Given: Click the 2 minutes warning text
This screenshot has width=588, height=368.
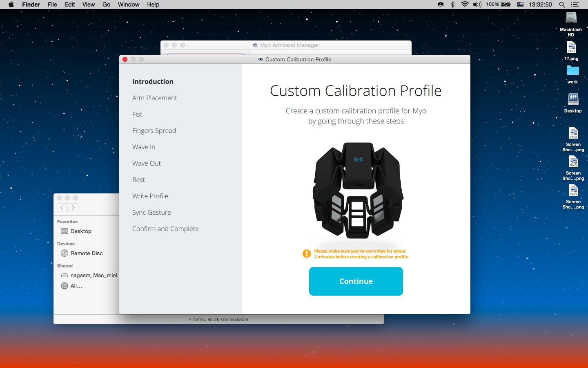Looking at the screenshot, I should [x=361, y=254].
